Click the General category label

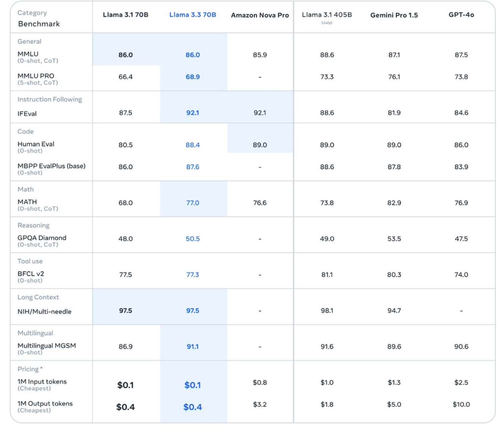pos(30,41)
